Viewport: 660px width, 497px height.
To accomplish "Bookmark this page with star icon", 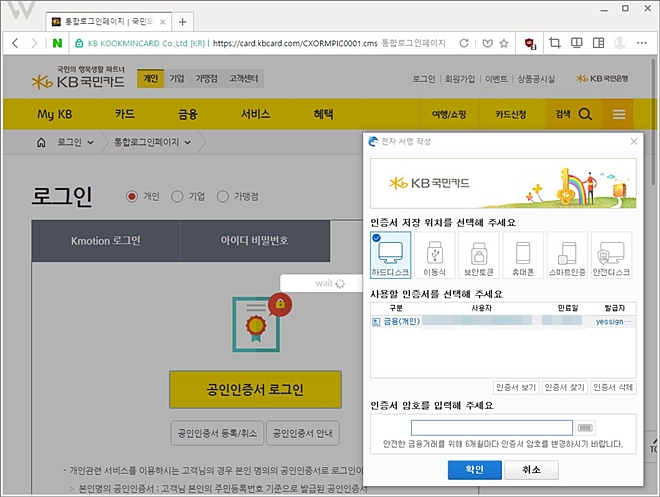I will pyautogui.click(x=504, y=43).
